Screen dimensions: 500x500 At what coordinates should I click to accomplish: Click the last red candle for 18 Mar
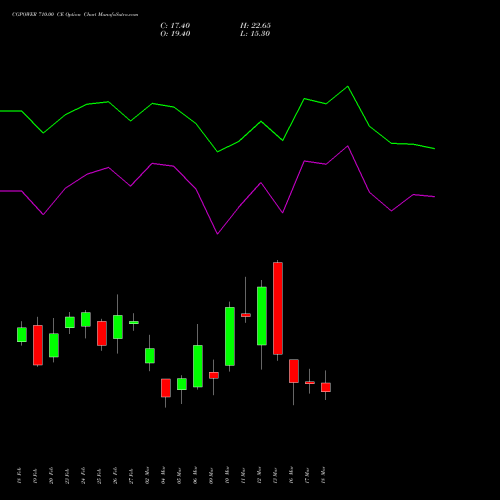pyautogui.click(x=326, y=387)
